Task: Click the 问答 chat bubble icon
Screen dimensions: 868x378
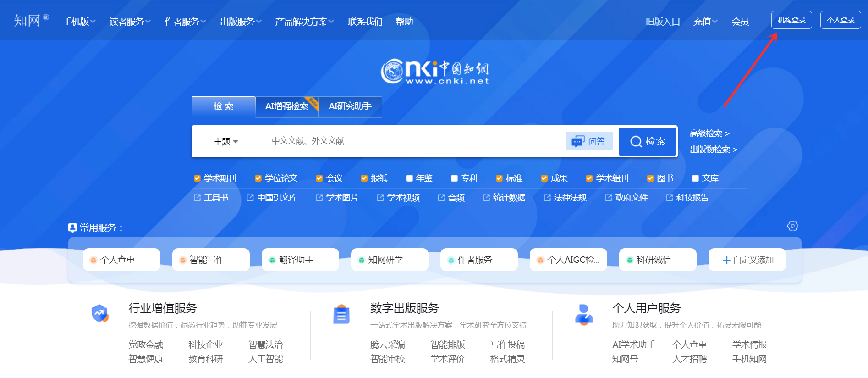Action: click(x=578, y=141)
